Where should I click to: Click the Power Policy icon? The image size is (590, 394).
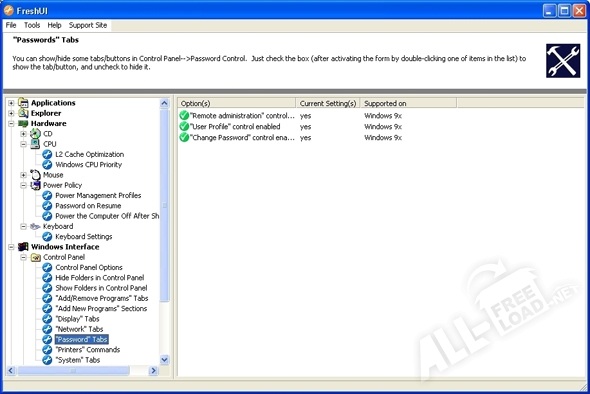pyautogui.click(x=35, y=185)
